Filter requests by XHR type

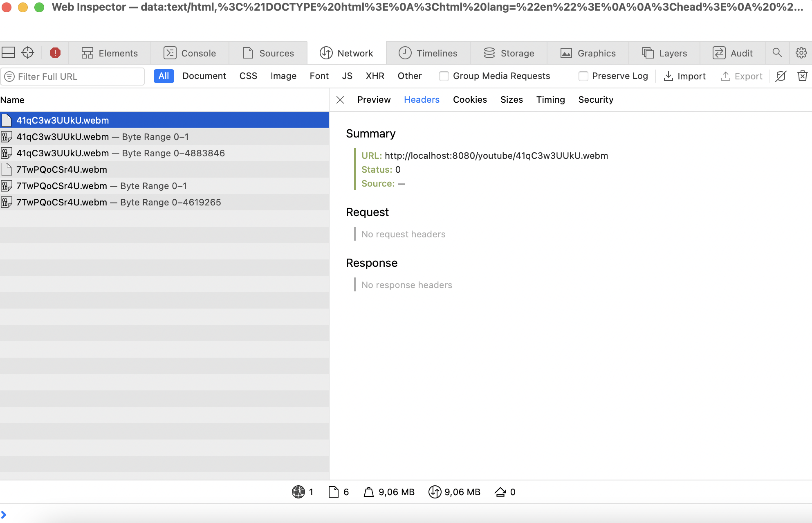375,76
